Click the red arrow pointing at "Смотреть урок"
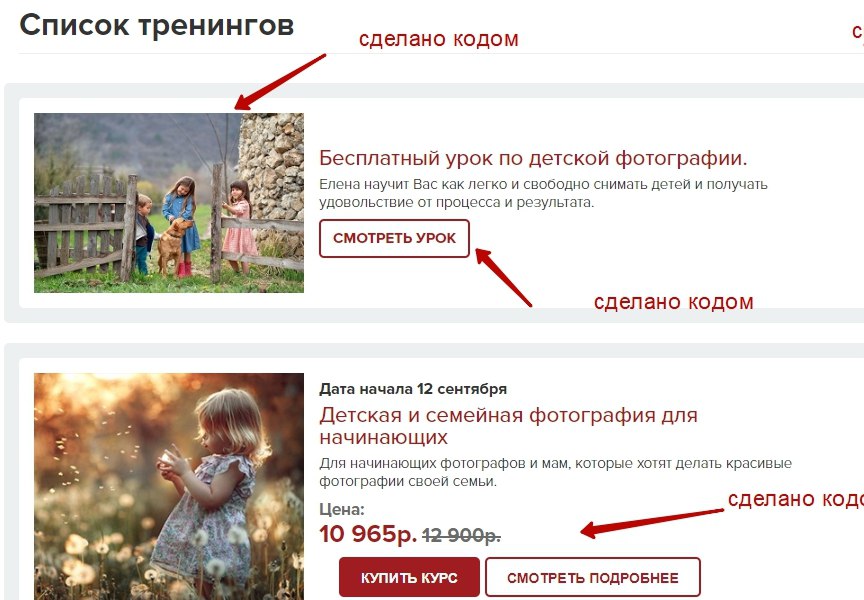Screen dimensions: 864x600 pyautogui.click(x=503, y=277)
